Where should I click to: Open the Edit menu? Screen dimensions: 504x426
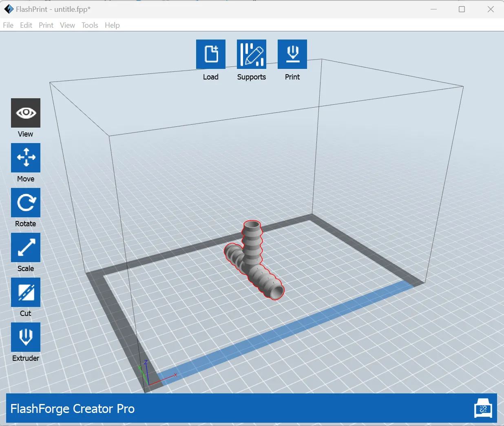26,25
